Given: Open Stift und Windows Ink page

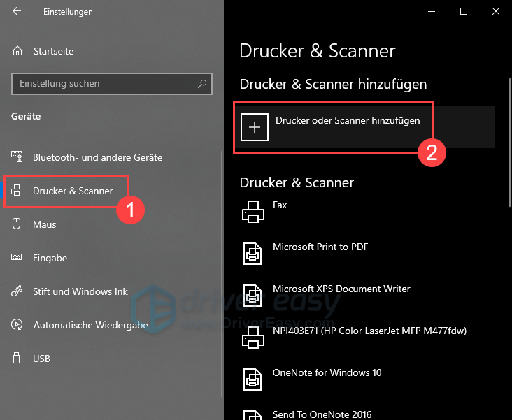Looking at the screenshot, I should (111, 291).
